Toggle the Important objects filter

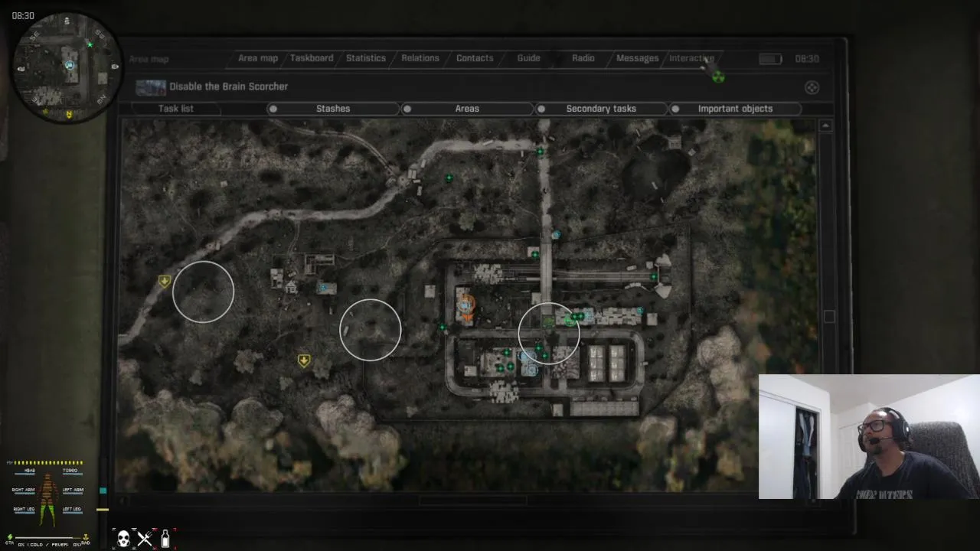coord(735,109)
